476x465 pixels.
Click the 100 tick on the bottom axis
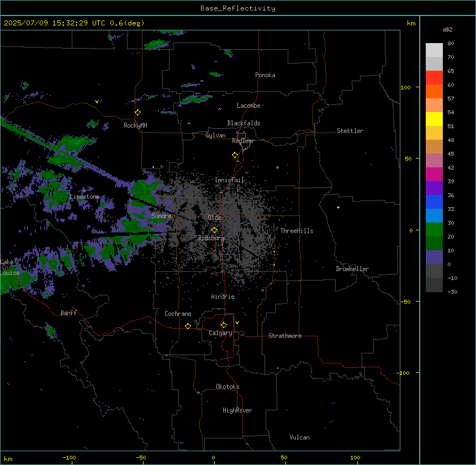pyautogui.click(x=355, y=458)
